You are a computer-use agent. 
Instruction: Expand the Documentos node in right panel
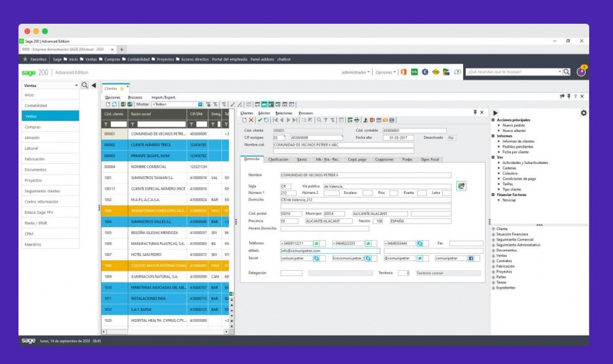coord(493,250)
